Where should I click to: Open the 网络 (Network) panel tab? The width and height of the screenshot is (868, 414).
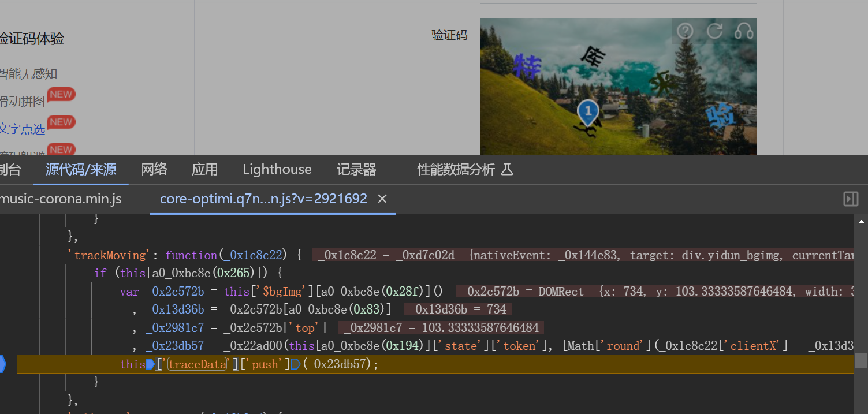click(154, 169)
